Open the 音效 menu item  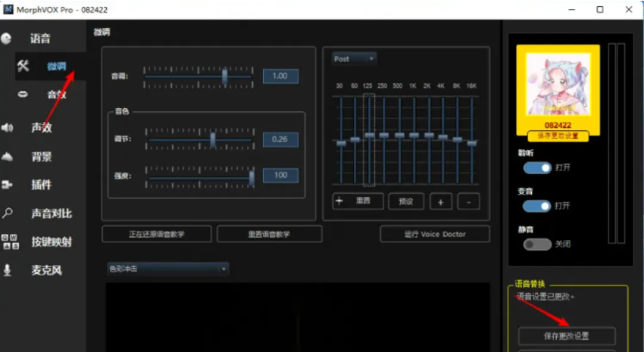pos(57,95)
